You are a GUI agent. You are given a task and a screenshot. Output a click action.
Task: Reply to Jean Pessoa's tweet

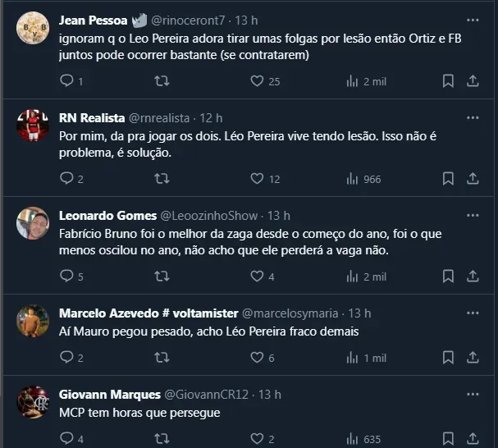point(67,81)
